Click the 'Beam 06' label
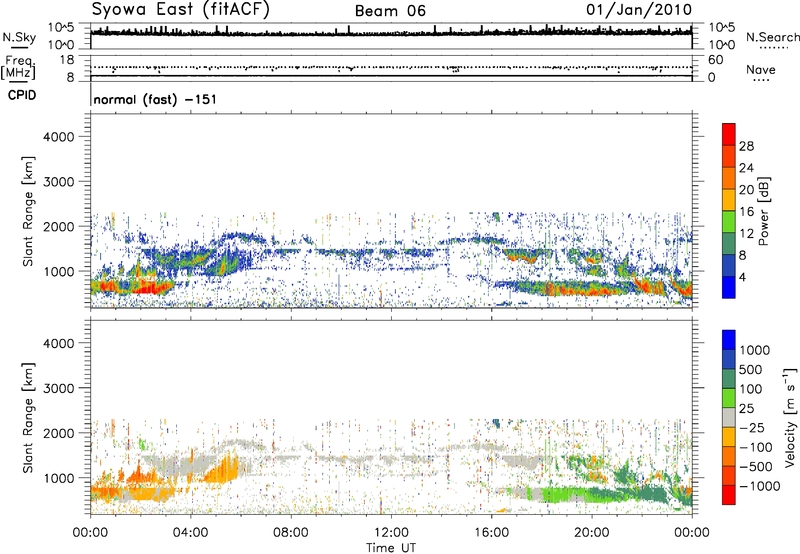This screenshot has height=554, width=800. click(x=390, y=11)
